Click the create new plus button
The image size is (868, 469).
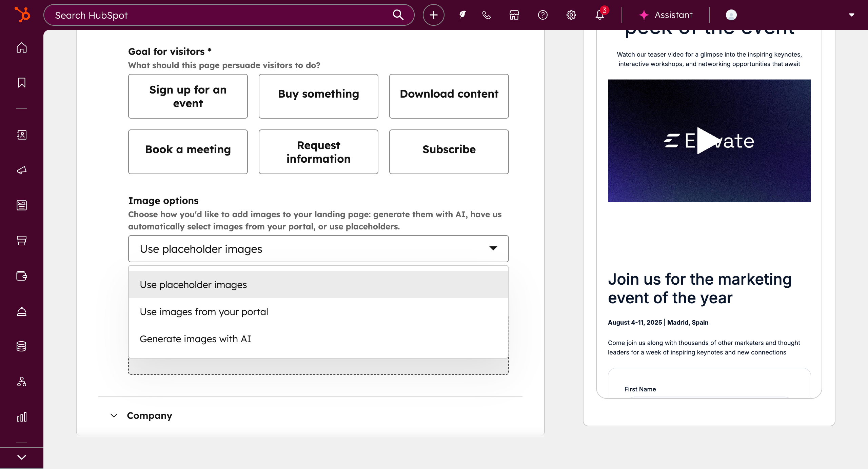coord(433,15)
